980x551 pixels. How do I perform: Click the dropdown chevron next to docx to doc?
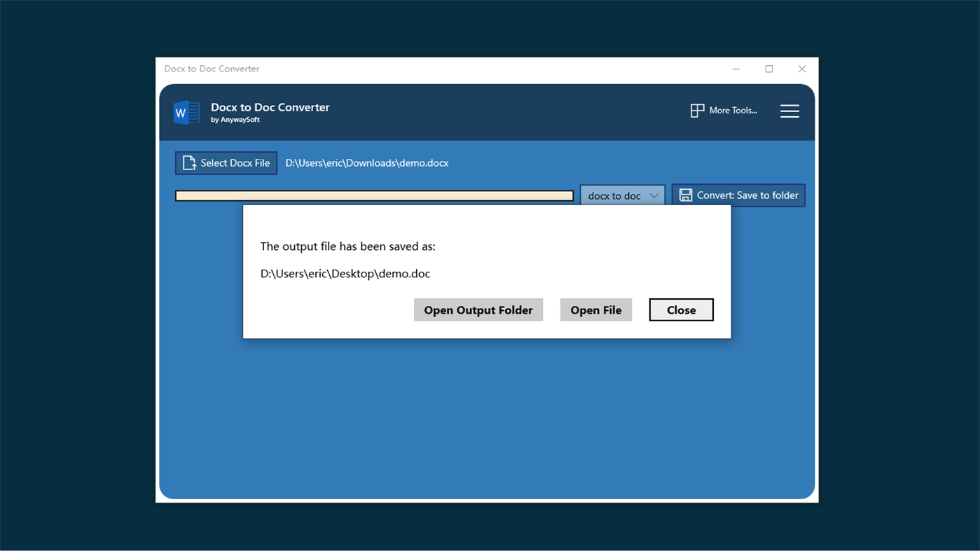pyautogui.click(x=656, y=195)
